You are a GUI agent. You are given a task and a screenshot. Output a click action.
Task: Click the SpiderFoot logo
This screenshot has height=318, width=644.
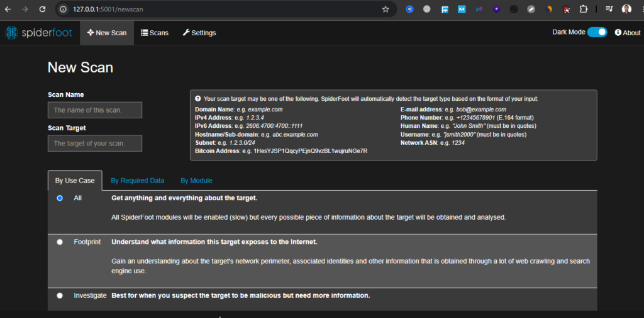click(x=38, y=33)
